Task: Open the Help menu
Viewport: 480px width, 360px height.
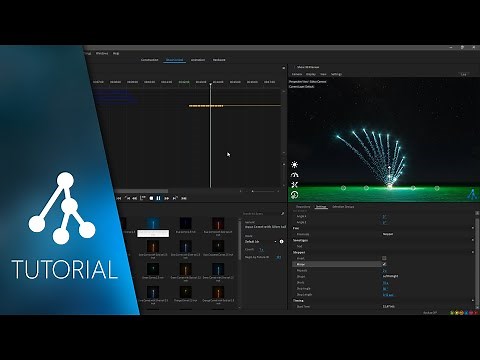Action: [x=116, y=53]
